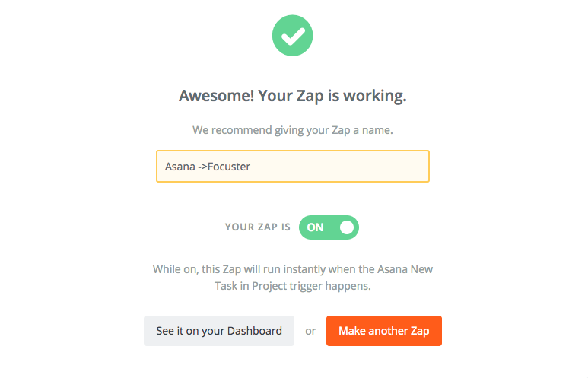
Task: Click the ON label inside the green switch
Action: click(315, 227)
